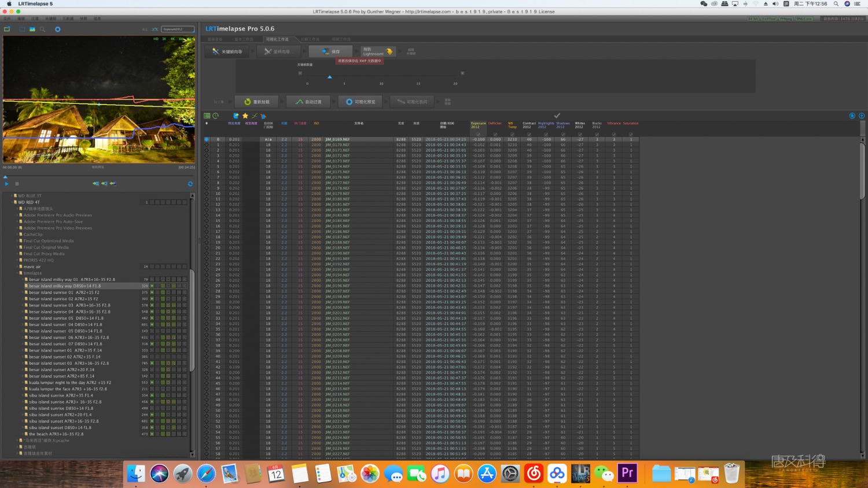Click the blue ring icon above the preview
Image resolution: width=868 pixels, height=488 pixels.
tap(57, 29)
